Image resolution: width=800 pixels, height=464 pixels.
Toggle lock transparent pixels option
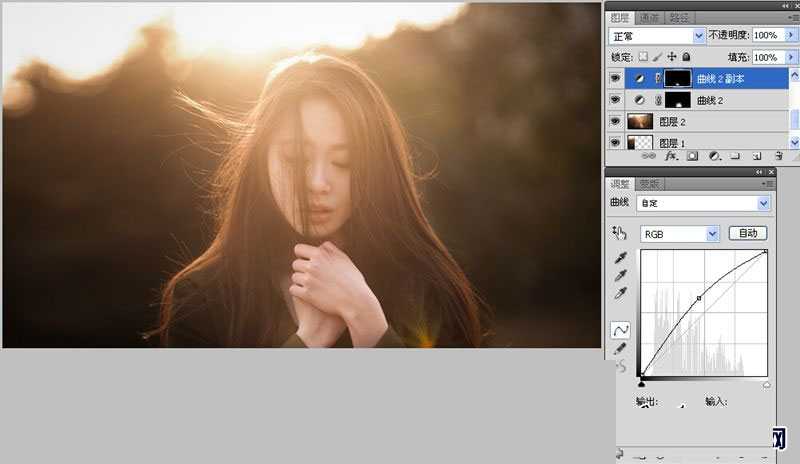[x=644, y=58]
